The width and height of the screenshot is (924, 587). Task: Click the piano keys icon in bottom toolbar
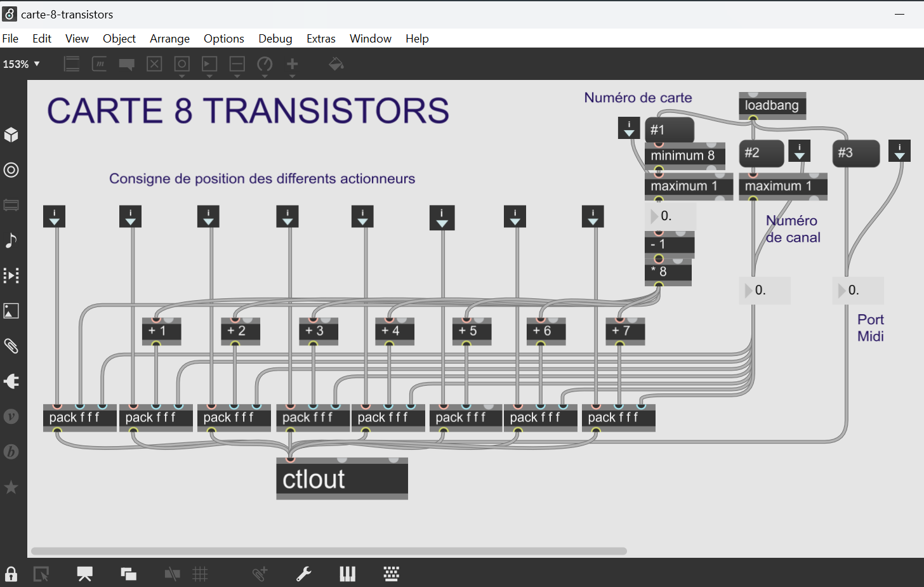pos(348,574)
